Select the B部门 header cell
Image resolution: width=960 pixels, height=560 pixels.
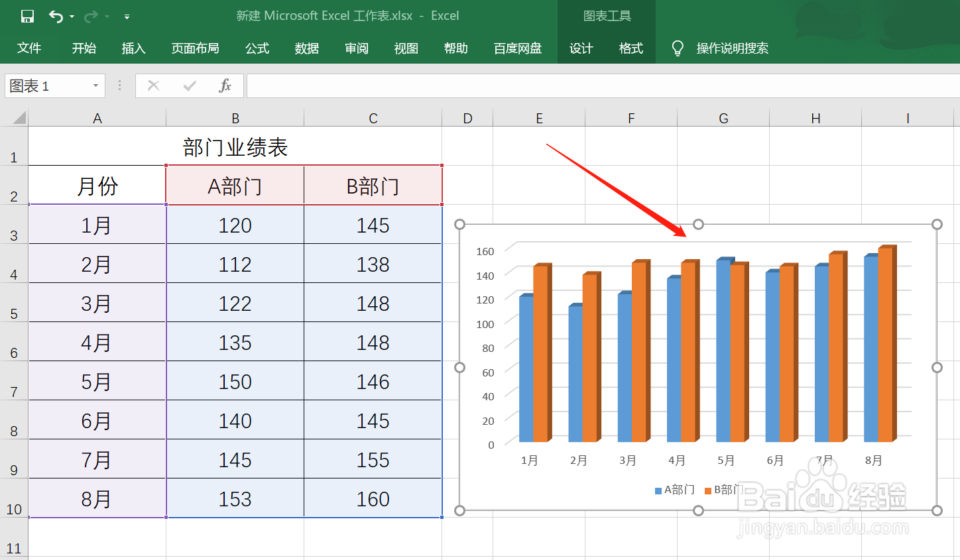point(373,186)
